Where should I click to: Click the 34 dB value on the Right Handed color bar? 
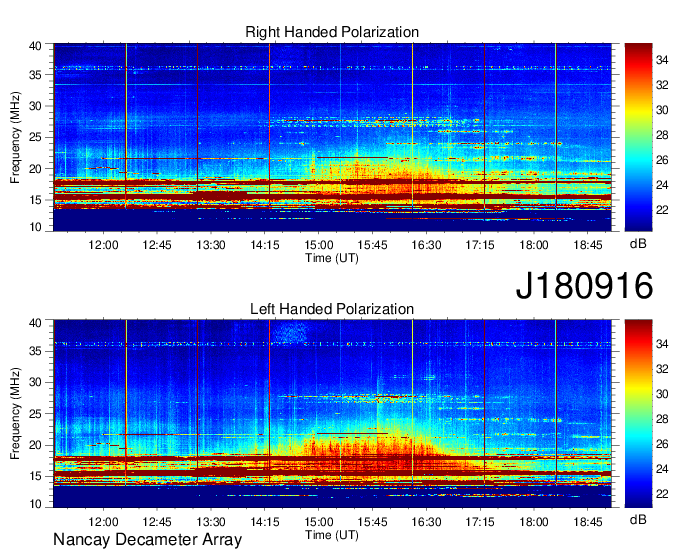click(x=662, y=60)
